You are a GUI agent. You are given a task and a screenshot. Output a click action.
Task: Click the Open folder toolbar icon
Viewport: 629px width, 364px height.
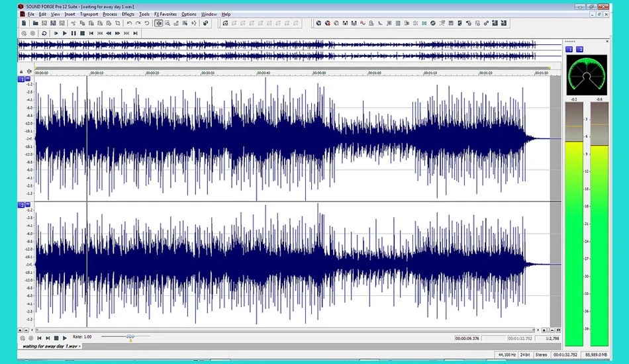tap(35, 23)
